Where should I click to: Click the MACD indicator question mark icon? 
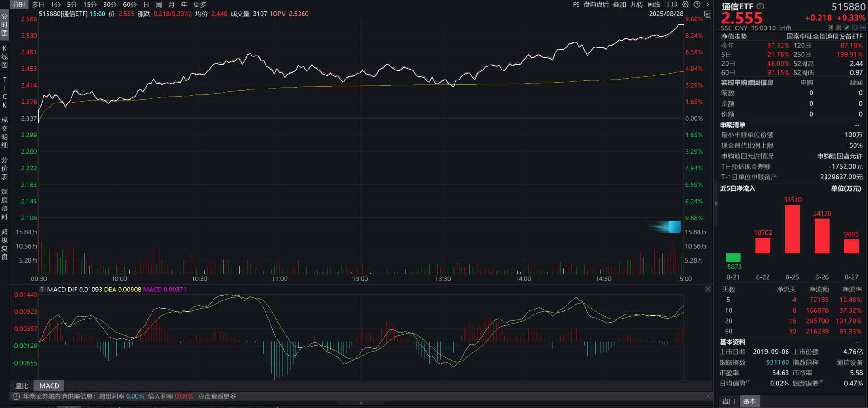(42, 290)
